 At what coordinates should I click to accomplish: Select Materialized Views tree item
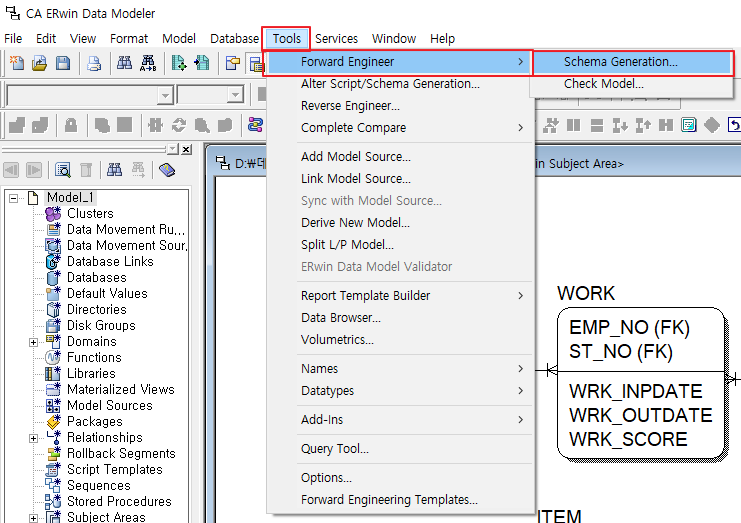point(121,390)
